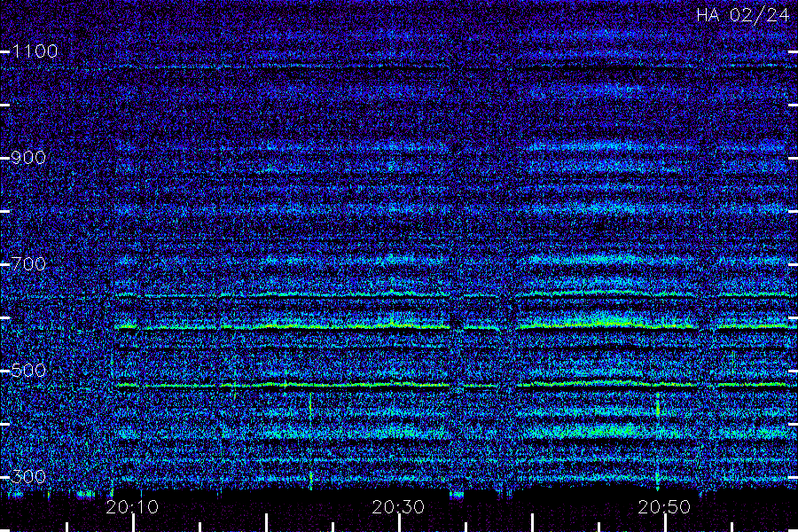798x532 pixels.
Task: Click the time tick mark below 20:50
Action: click(x=665, y=523)
